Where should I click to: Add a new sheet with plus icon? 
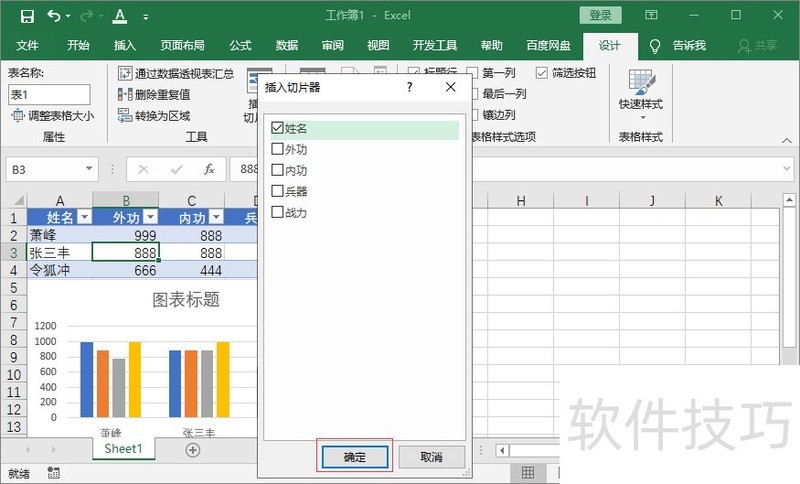(192, 450)
